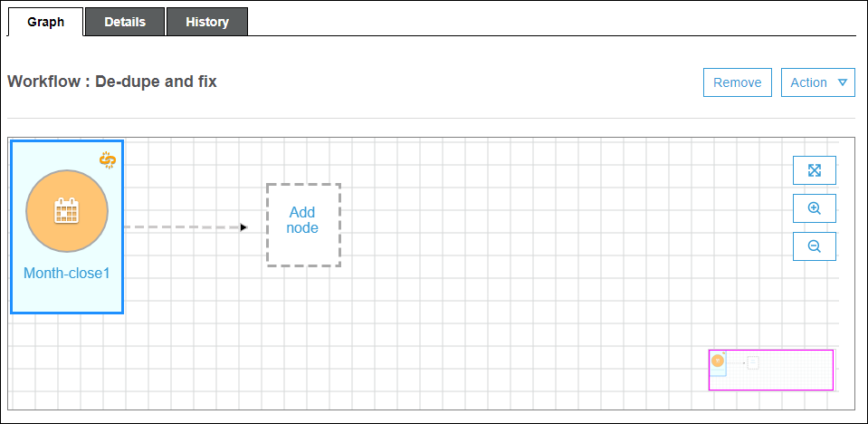Switch to the Graph tab
This screenshot has height=424, width=868.
45,22
